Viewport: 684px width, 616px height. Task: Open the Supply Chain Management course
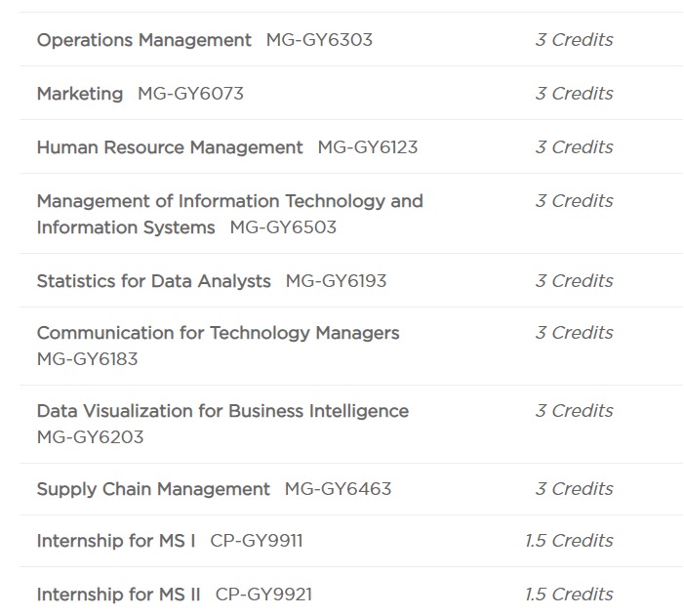click(153, 489)
